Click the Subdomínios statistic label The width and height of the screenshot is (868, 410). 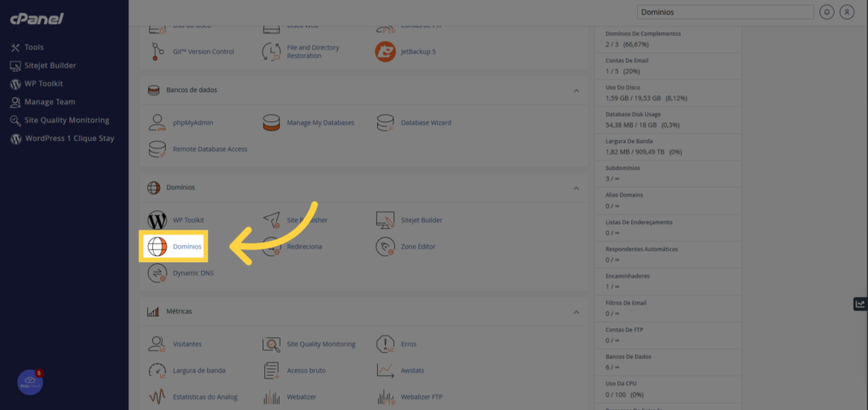pos(623,167)
